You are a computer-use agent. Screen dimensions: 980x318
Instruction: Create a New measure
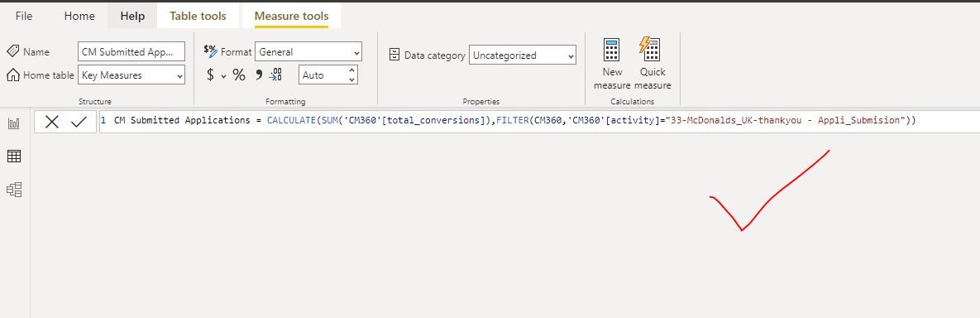[612, 64]
